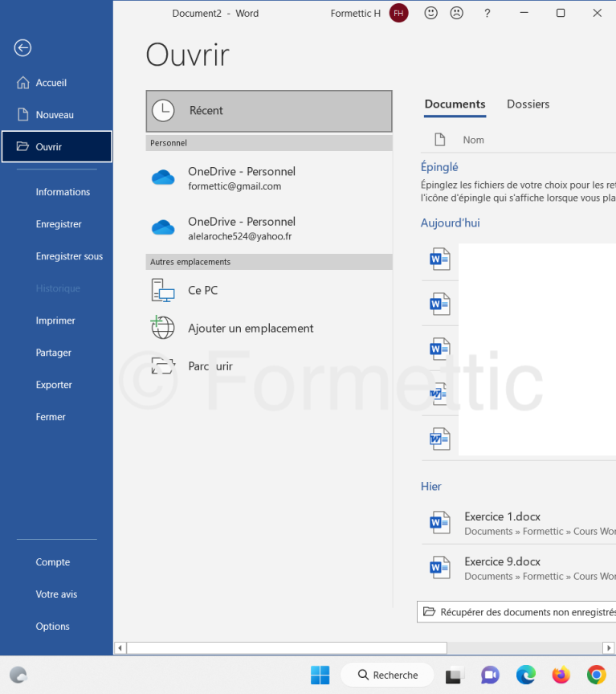Click the happy smiley feedback icon
The height and width of the screenshot is (694, 616).
pos(431,13)
